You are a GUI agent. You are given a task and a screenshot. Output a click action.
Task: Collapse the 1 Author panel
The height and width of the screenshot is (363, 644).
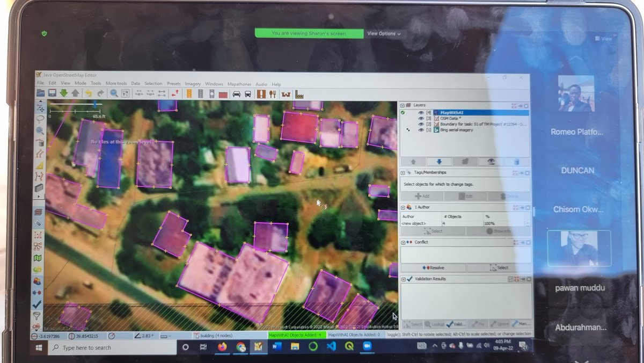tap(403, 207)
